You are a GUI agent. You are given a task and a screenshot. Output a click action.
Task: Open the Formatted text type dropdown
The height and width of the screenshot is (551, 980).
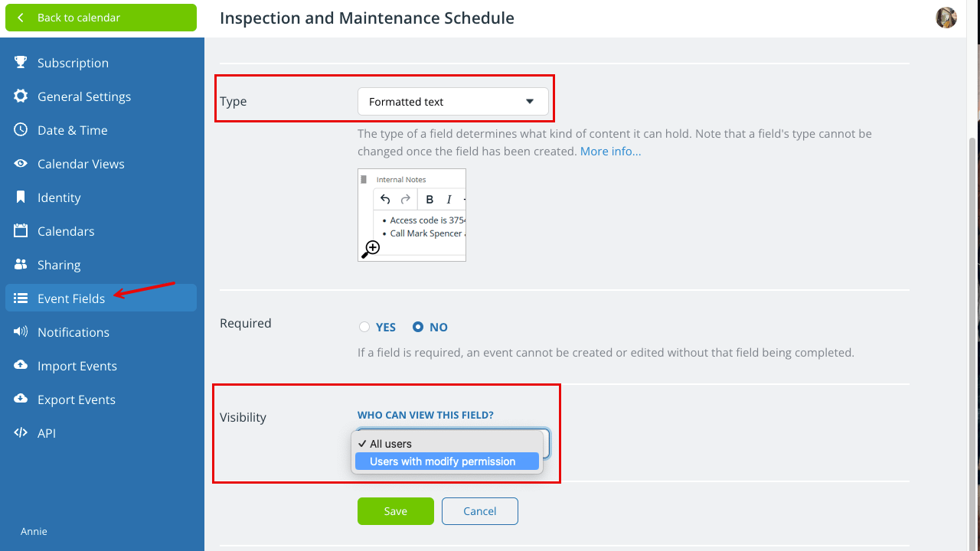coord(453,102)
